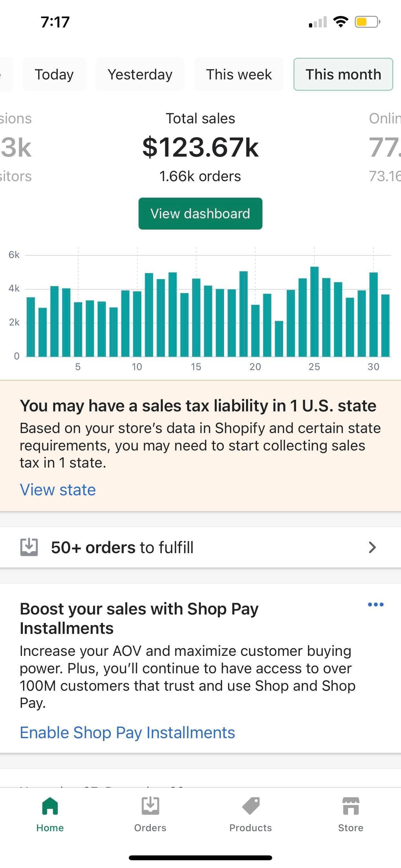Select the This month filter
The height and width of the screenshot is (868, 401).
pyautogui.click(x=343, y=74)
